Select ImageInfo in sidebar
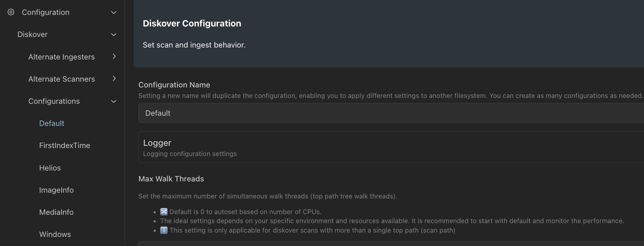This screenshot has height=246, width=644. point(57,190)
